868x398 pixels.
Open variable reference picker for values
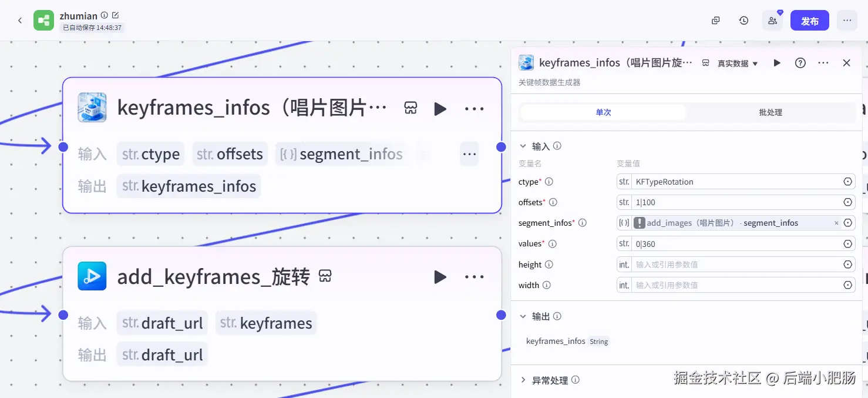[x=847, y=243]
